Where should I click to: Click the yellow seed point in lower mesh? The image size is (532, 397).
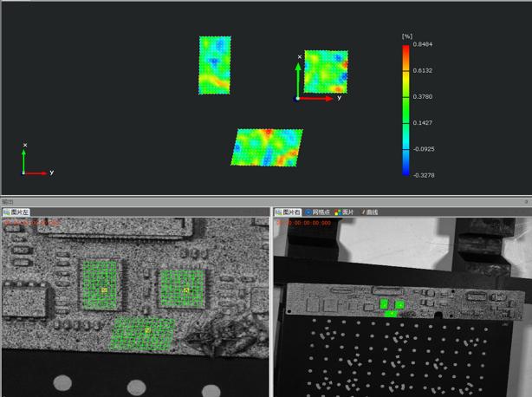[147, 330]
